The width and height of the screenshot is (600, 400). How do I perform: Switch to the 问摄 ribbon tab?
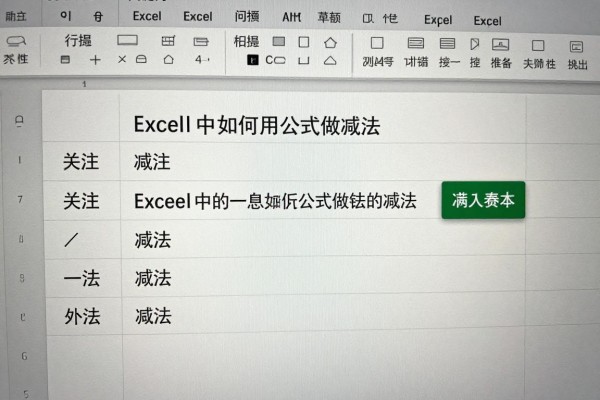[x=247, y=16]
